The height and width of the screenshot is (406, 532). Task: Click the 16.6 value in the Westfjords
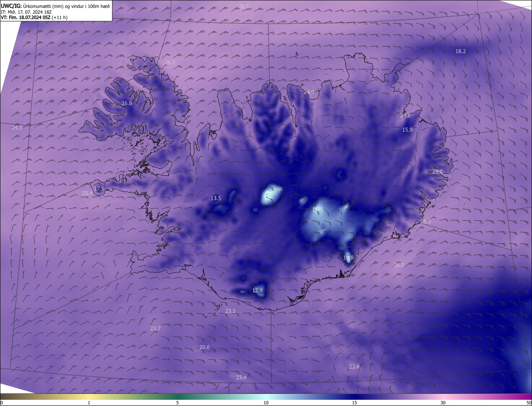[127, 103]
